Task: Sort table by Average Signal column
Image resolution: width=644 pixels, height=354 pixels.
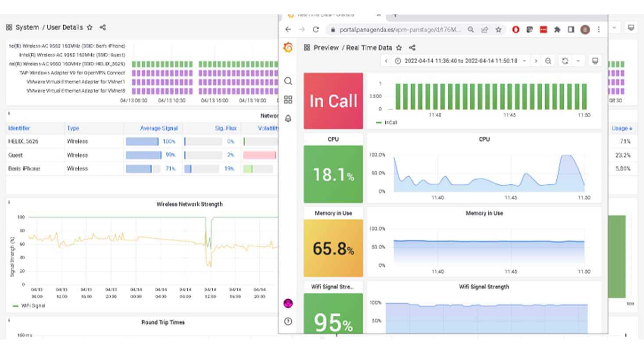Action: coord(159,128)
